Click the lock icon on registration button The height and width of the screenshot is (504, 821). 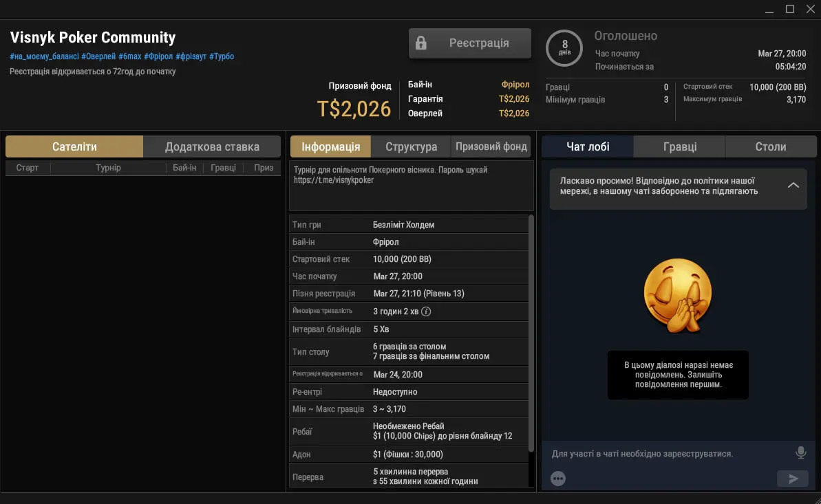(421, 43)
